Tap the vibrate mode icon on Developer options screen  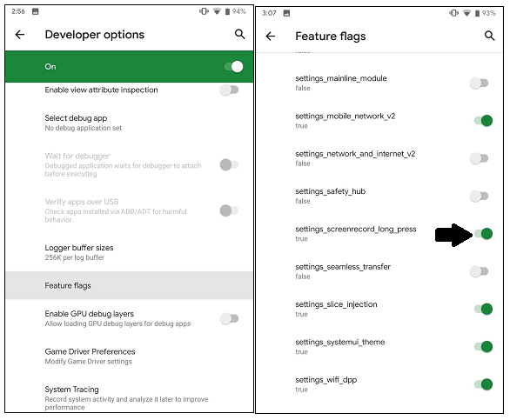pyautogui.click(x=204, y=11)
